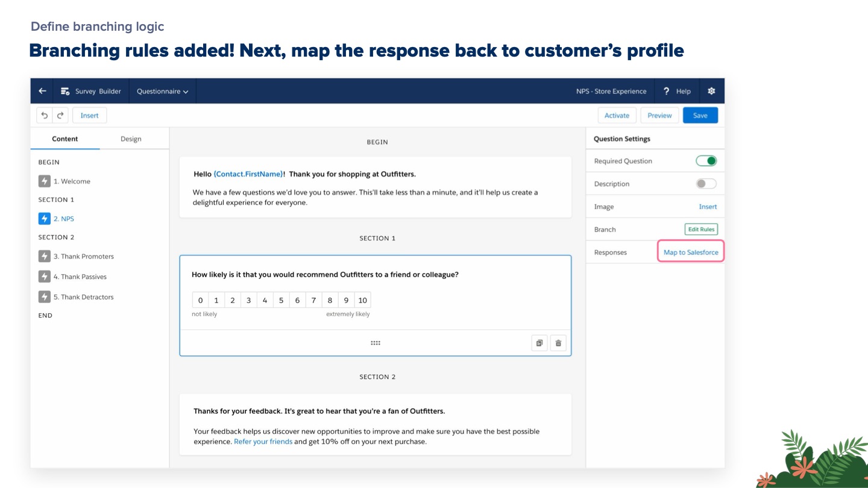
Task: Click the lightning icon beside Thank Detractors
Action: pyautogui.click(x=44, y=297)
